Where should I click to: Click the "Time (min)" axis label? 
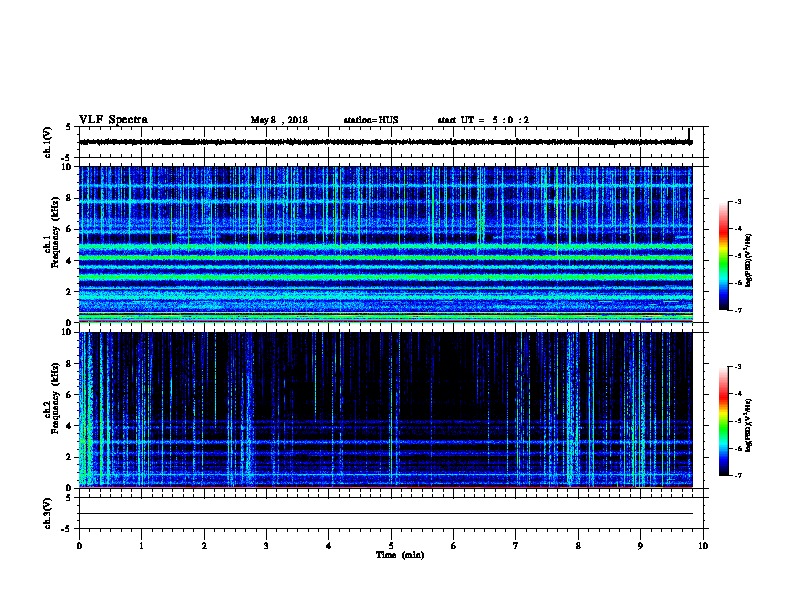pos(400,555)
